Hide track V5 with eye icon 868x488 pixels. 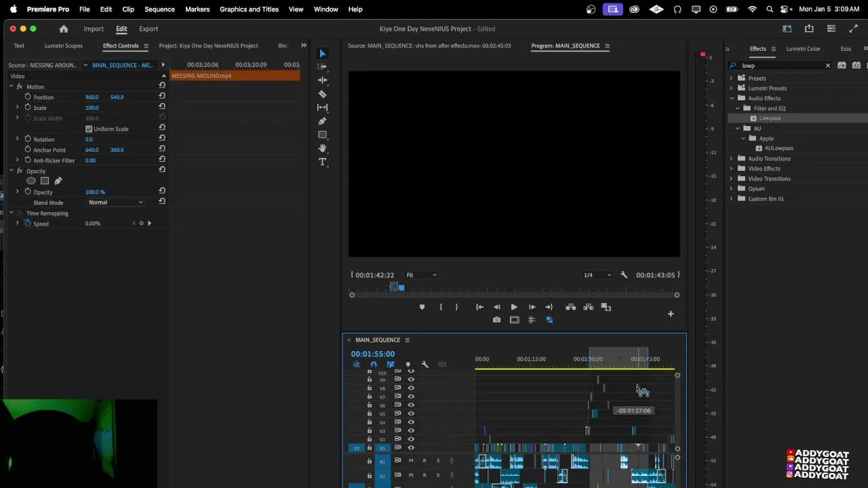tap(411, 413)
